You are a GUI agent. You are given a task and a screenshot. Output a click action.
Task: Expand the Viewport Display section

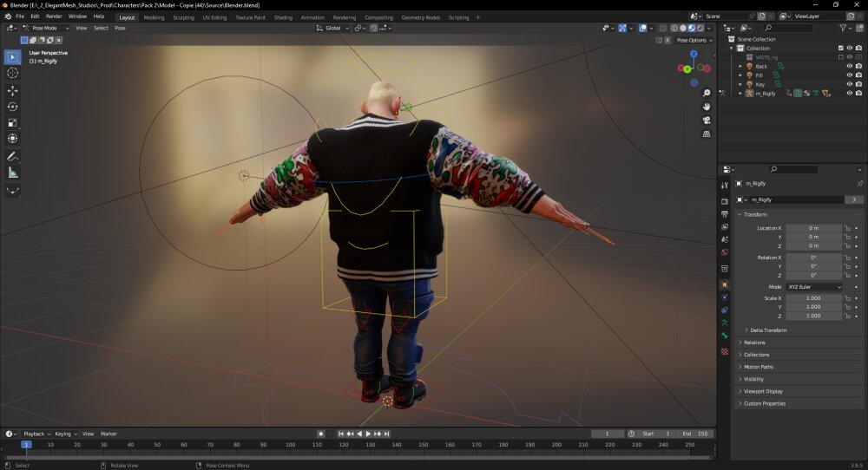(763, 391)
